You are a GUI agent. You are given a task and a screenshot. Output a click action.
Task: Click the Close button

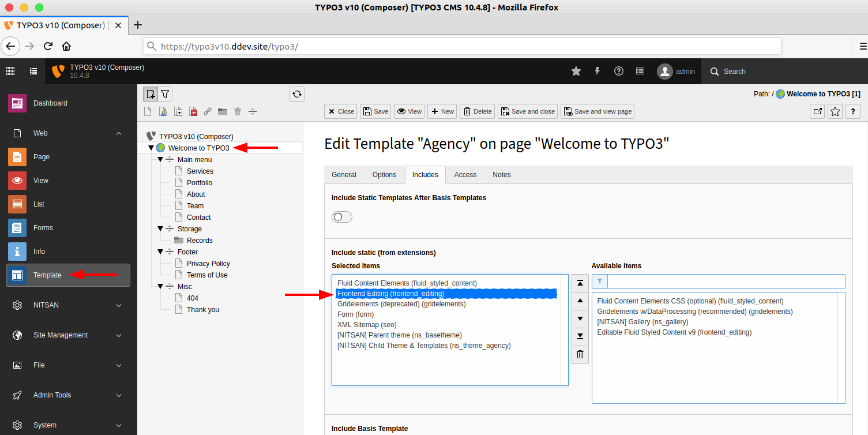[x=341, y=111]
